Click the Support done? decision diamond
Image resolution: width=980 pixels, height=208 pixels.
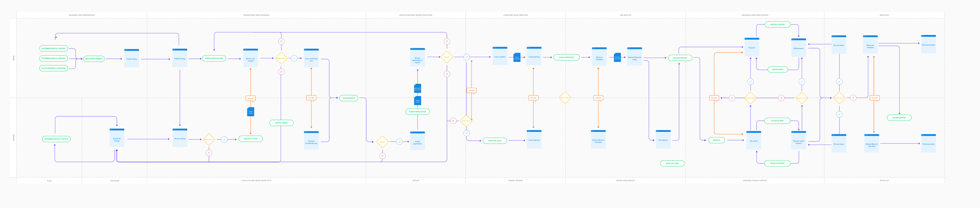pos(802,98)
